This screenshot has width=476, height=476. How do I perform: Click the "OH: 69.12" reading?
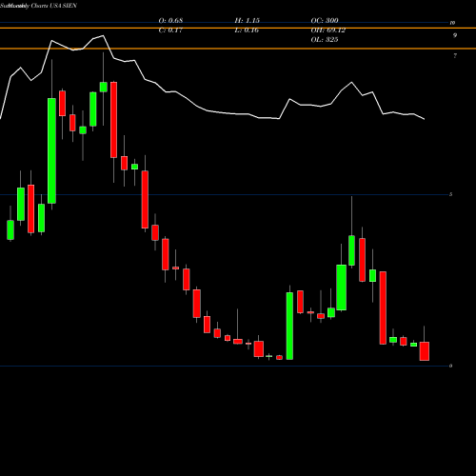(x=328, y=30)
